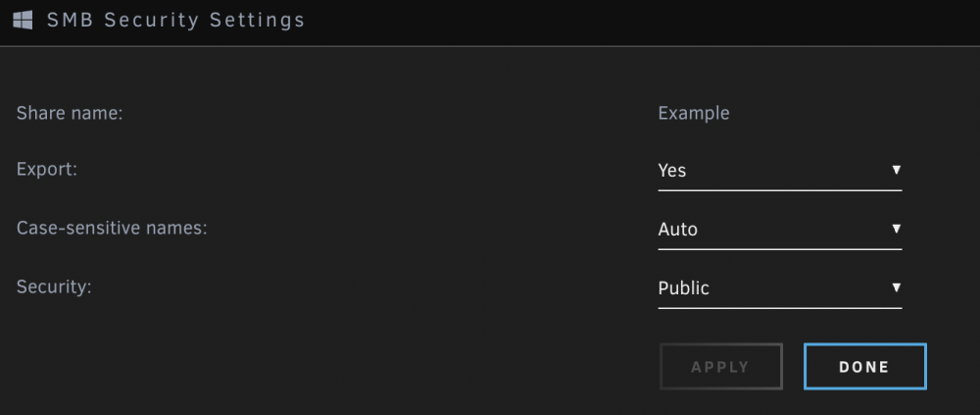
Task: Click the underline beneath the Auto value
Action: (779, 249)
